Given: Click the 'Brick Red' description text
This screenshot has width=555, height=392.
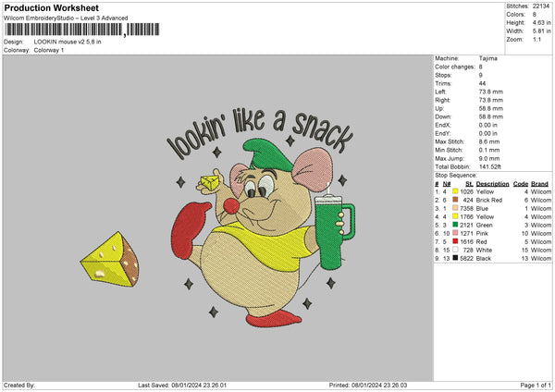Looking at the screenshot, I should [x=489, y=200].
